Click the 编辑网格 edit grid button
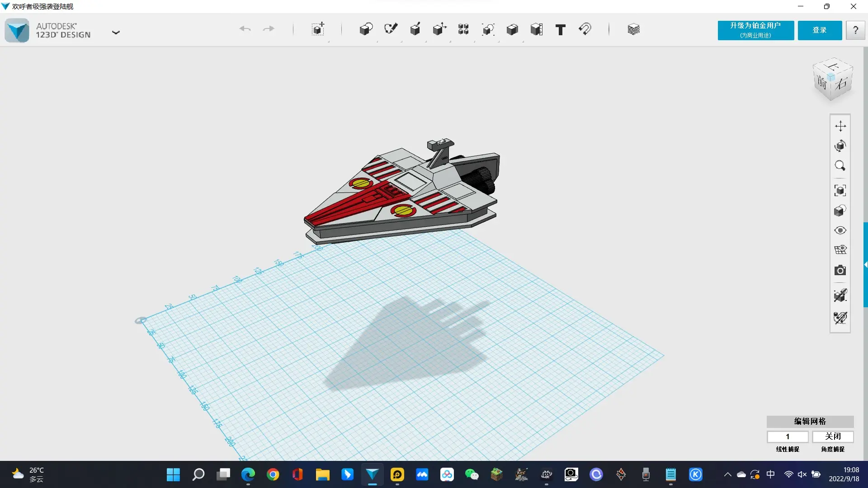The height and width of the screenshot is (488, 868). (x=810, y=421)
